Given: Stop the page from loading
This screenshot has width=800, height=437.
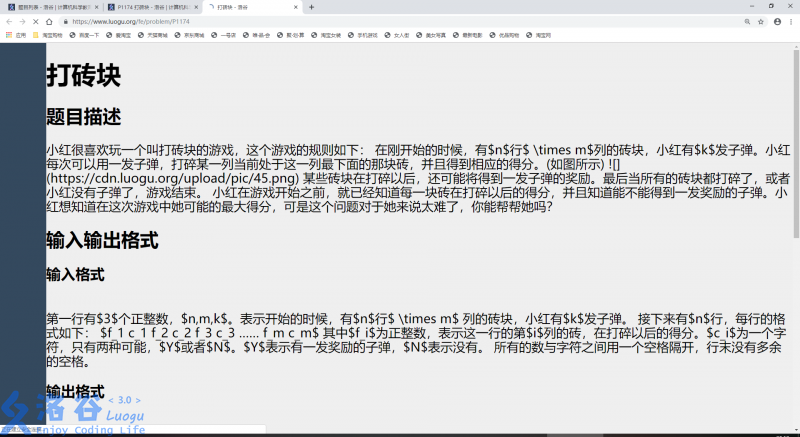Looking at the screenshot, I should (x=36, y=20).
